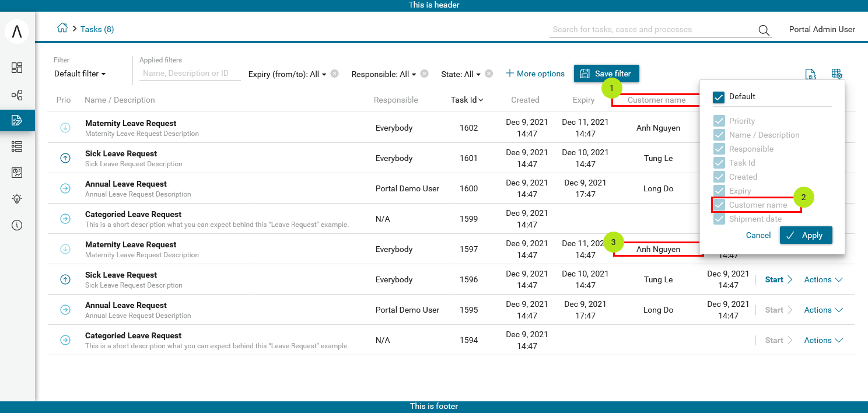This screenshot has width=868, height=413.
Task: Toggle the Name / Description column checkbox
Action: pyautogui.click(x=719, y=135)
